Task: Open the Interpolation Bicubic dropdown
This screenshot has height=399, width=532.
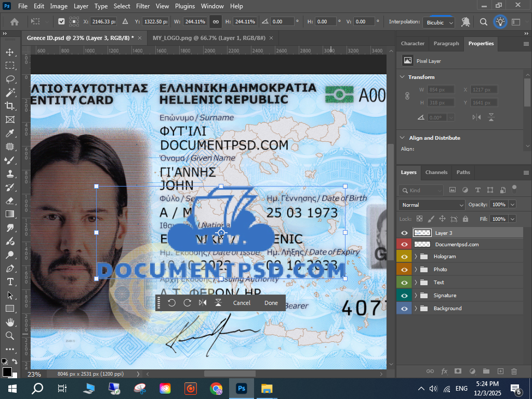Action: tap(440, 22)
